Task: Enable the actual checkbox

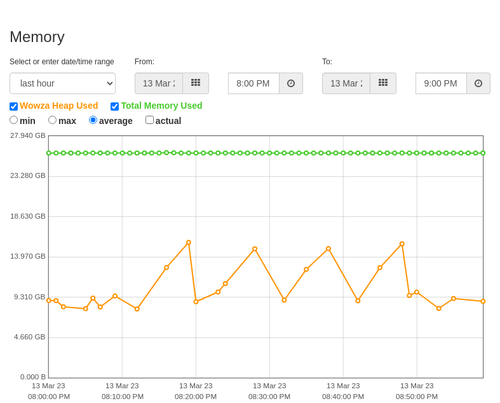Action: 150,120
